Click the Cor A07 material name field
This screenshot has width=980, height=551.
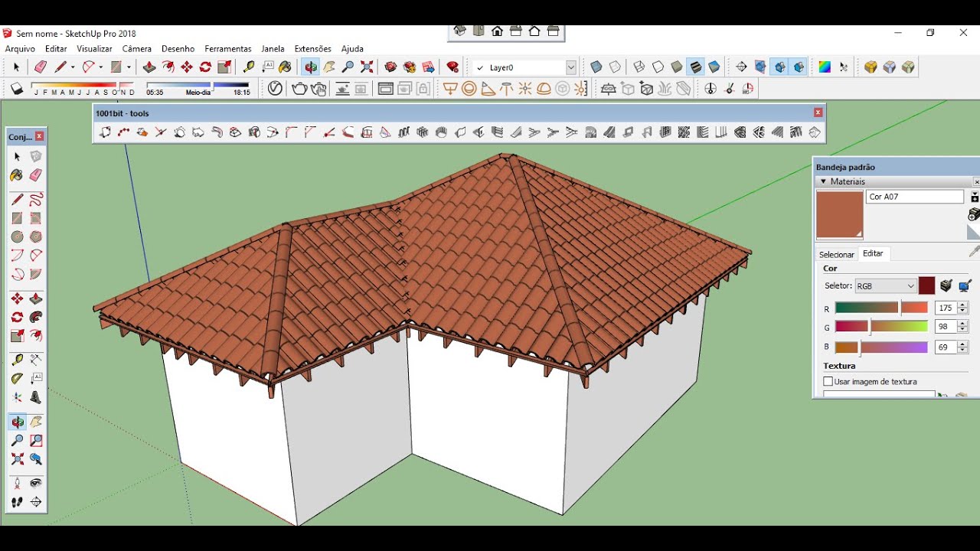tap(914, 197)
